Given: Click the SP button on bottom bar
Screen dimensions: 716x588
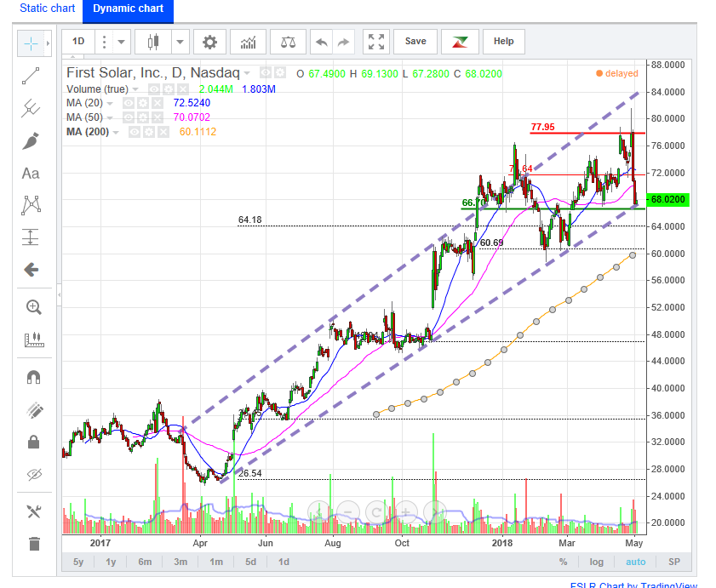Looking at the screenshot, I should pyautogui.click(x=674, y=562).
